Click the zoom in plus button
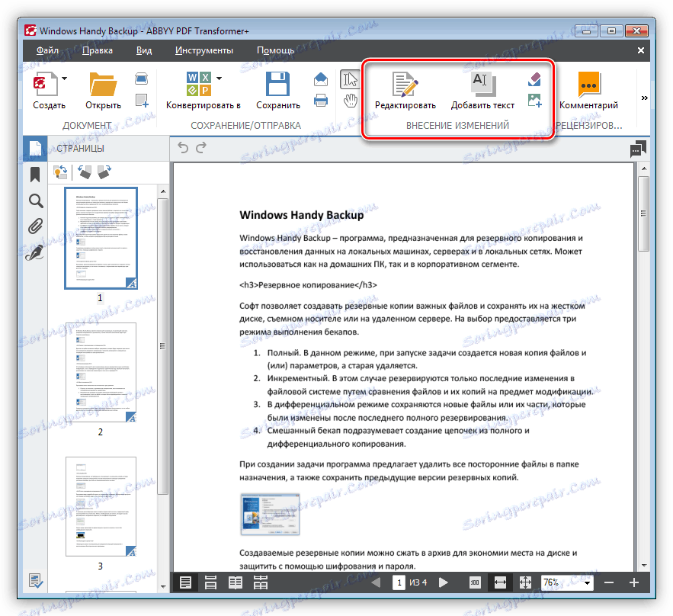Image resolution: width=673 pixels, height=616 pixels. pos(634,582)
